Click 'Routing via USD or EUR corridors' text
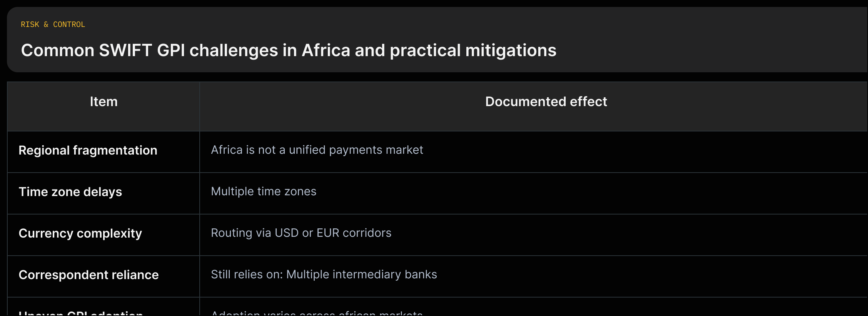Image resolution: width=868 pixels, height=316 pixels. (301, 233)
